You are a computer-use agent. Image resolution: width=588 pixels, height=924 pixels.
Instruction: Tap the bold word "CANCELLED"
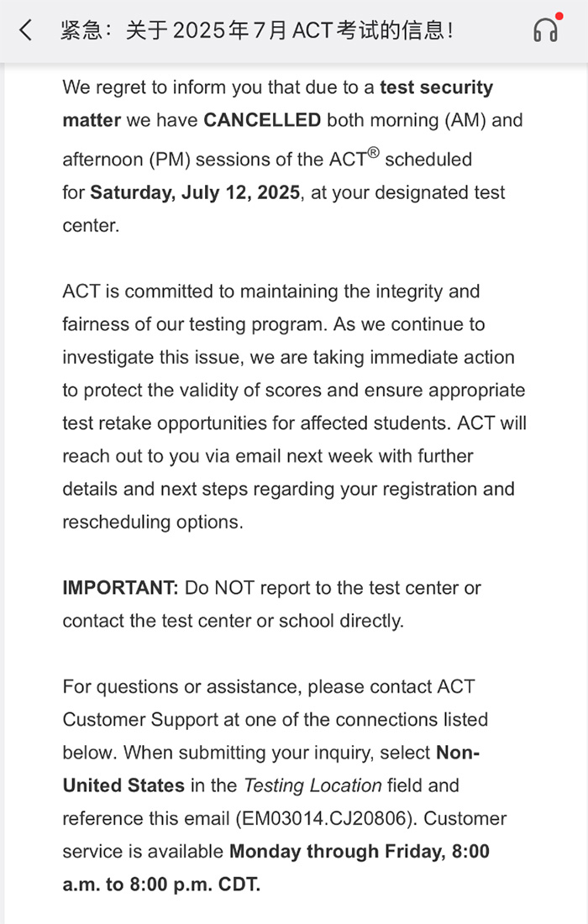262,120
